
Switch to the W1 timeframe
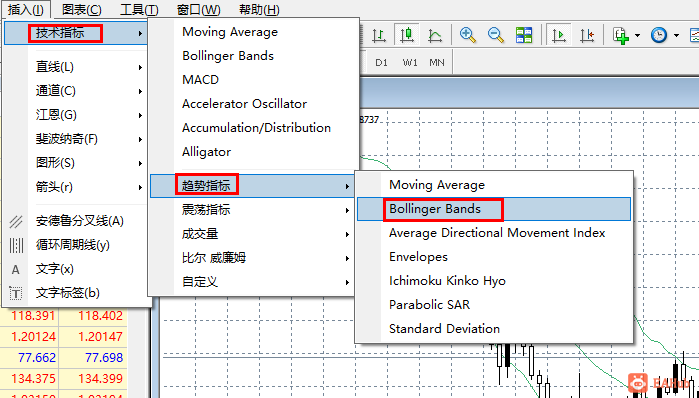pyautogui.click(x=410, y=62)
